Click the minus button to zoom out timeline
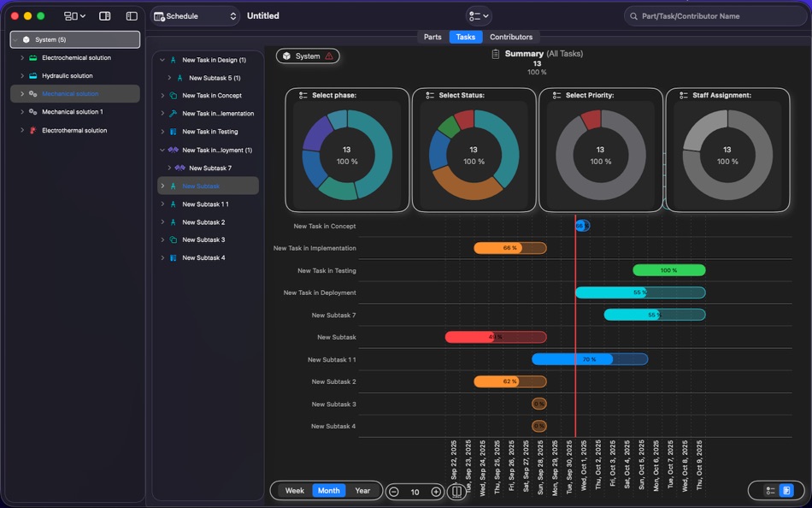The height and width of the screenshot is (508, 812). (x=394, y=491)
